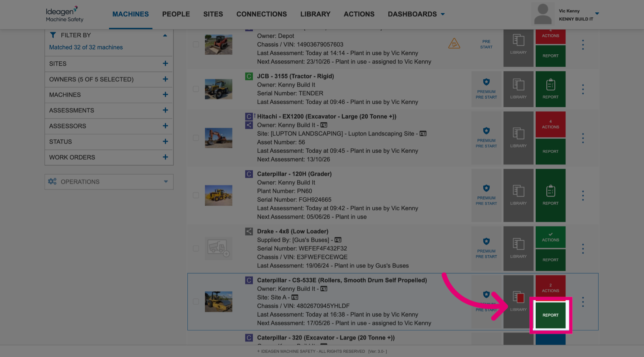Open the Caterpillar 120H grader thumbnail
The image size is (644, 357).
point(218,195)
